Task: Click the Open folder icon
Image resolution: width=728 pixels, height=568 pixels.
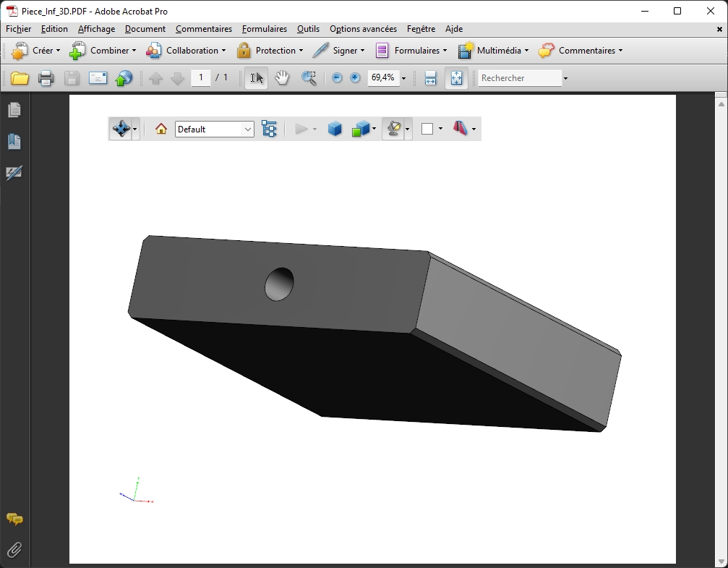Action: (20, 78)
